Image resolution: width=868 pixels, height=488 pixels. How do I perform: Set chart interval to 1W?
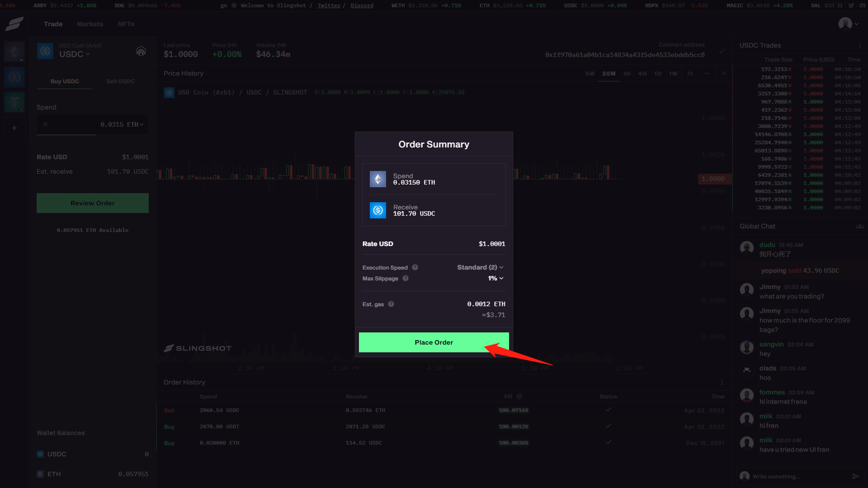[x=673, y=73]
